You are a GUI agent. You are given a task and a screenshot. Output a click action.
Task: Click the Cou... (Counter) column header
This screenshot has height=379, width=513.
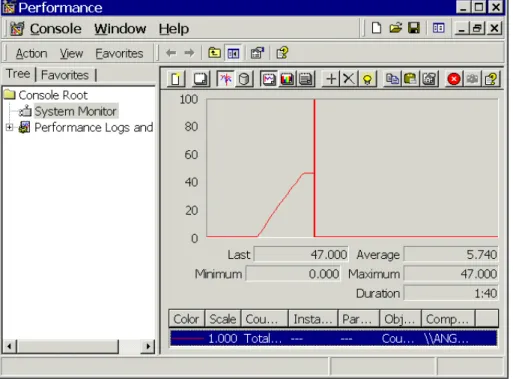click(x=265, y=319)
